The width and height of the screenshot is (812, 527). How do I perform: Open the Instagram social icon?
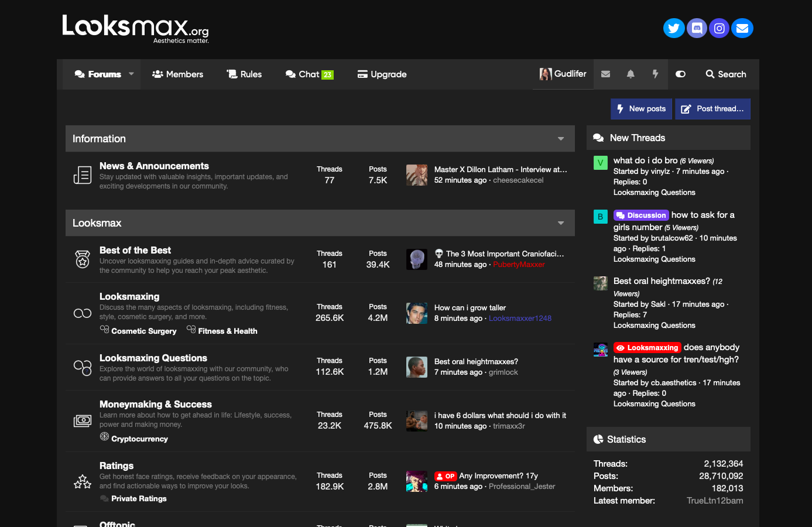pos(720,28)
